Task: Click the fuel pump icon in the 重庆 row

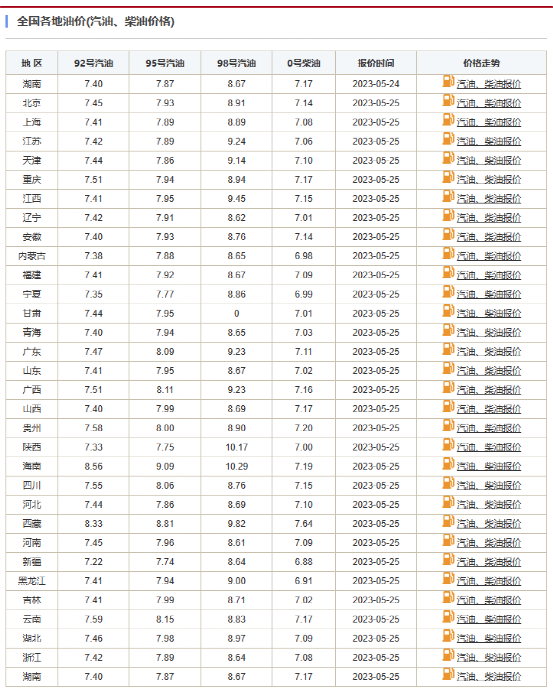Action: tap(448, 177)
